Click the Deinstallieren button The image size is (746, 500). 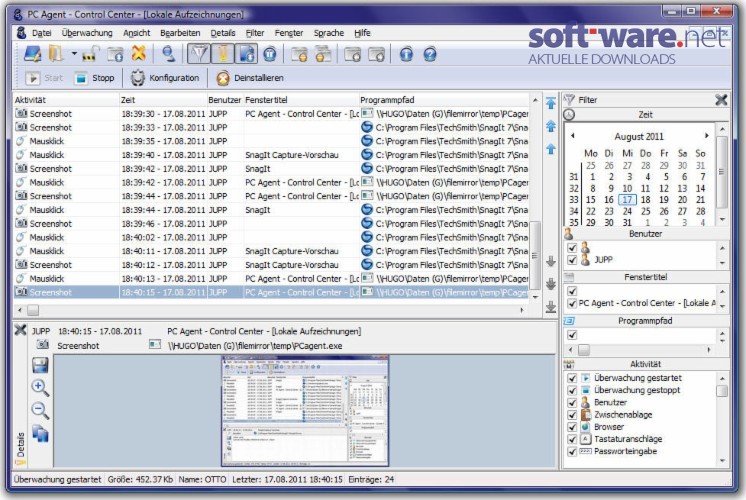pyautogui.click(x=250, y=78)
